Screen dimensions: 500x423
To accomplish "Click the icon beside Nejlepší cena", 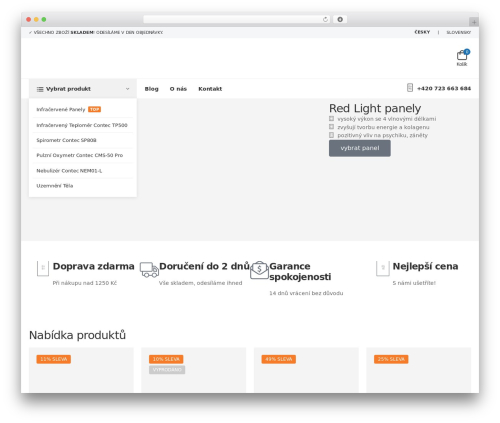I will pos(383,268).
